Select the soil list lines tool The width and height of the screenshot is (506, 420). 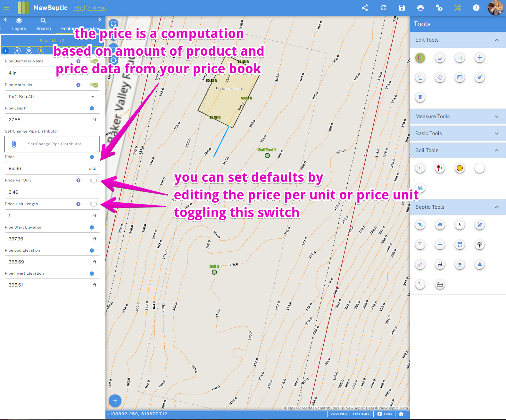(x=479, y=168)
